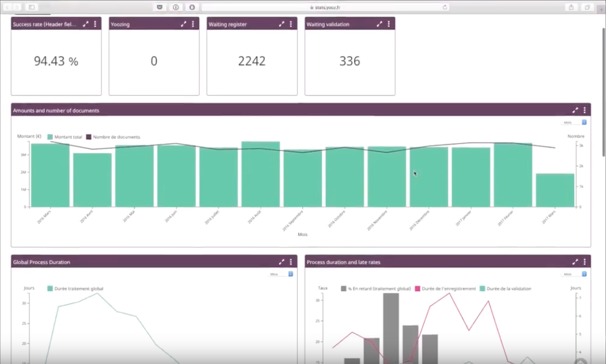Click the 2016 Avril bar in Amounts chart
The height and width of the screenshot is (364, 606).
tap(93, 180)
